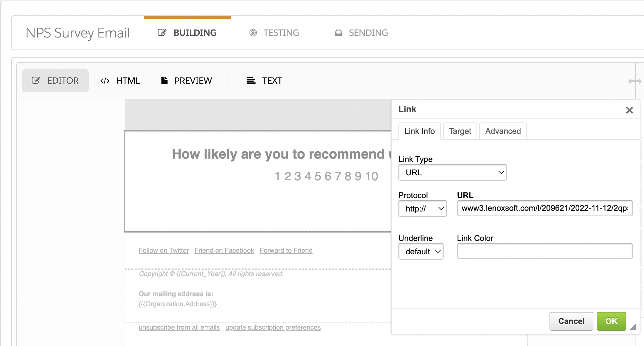Click the horizontal expand width arrow icon
Screen dimensions: 644x346
point(635,81)
